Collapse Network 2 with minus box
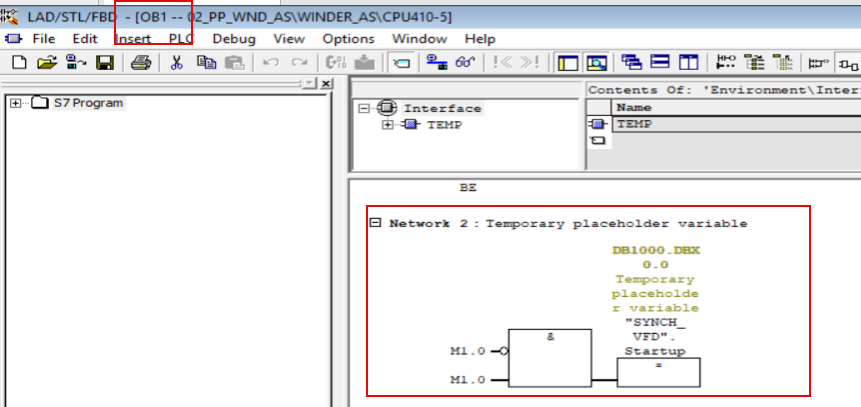Screen dimensions: 861x407 pos(375,222)
